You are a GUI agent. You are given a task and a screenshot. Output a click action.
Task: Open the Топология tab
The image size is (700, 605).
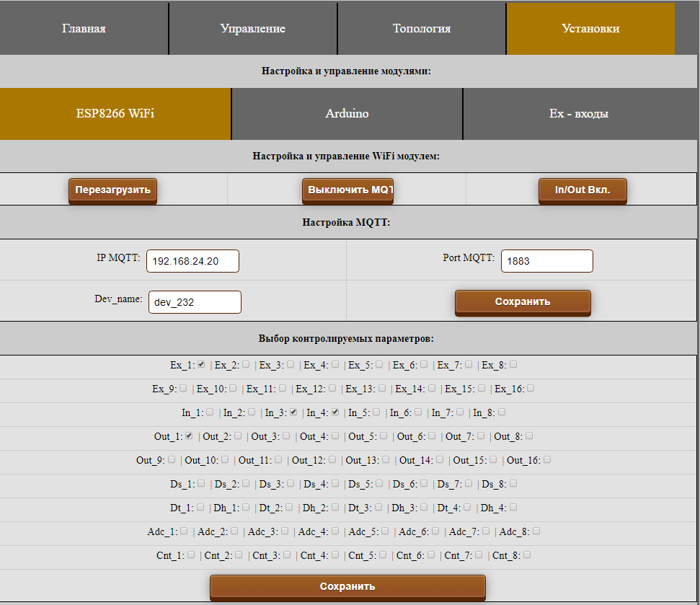pyautogui.click(x=421, y=29)
